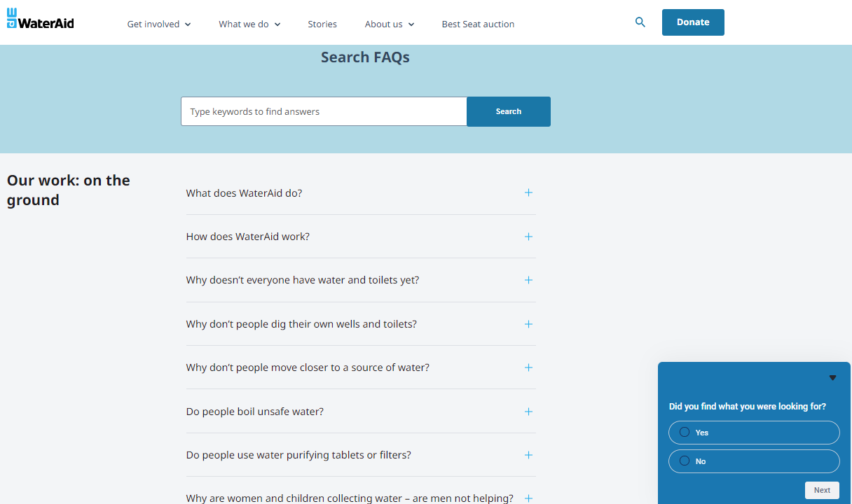
Task: Collapse the feedback widget using its arrow icon
Action: pos(832,377)
